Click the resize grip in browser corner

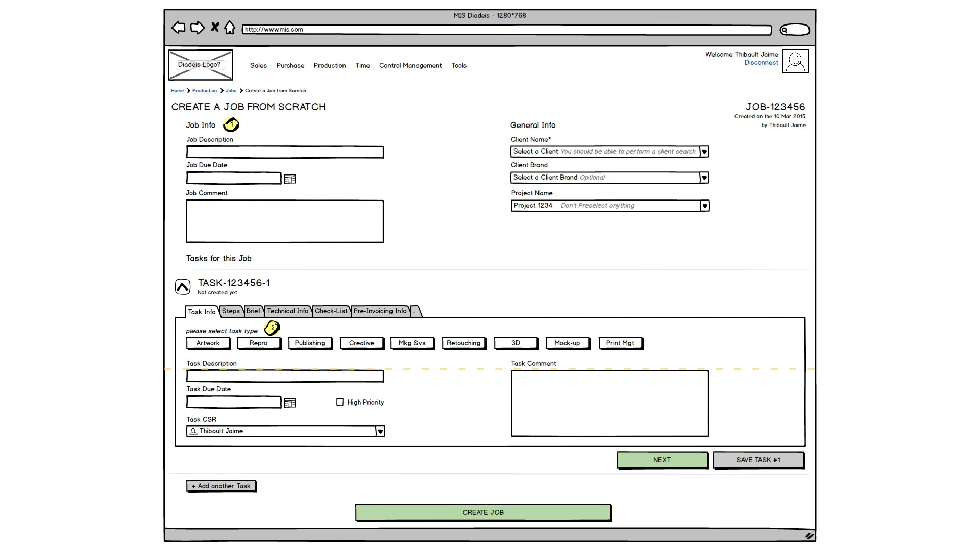[x=809, y=536]
